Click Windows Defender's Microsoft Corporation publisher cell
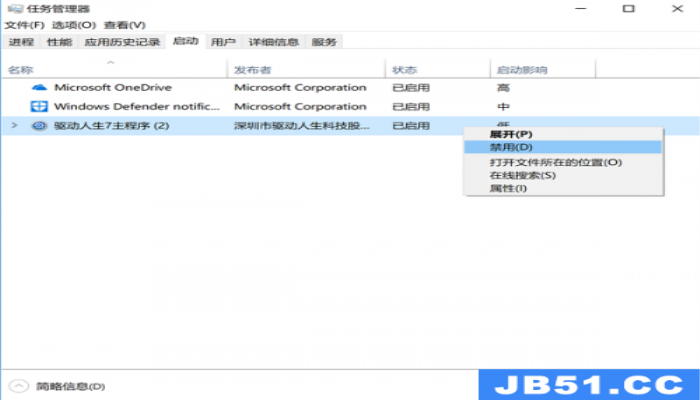 300,107
